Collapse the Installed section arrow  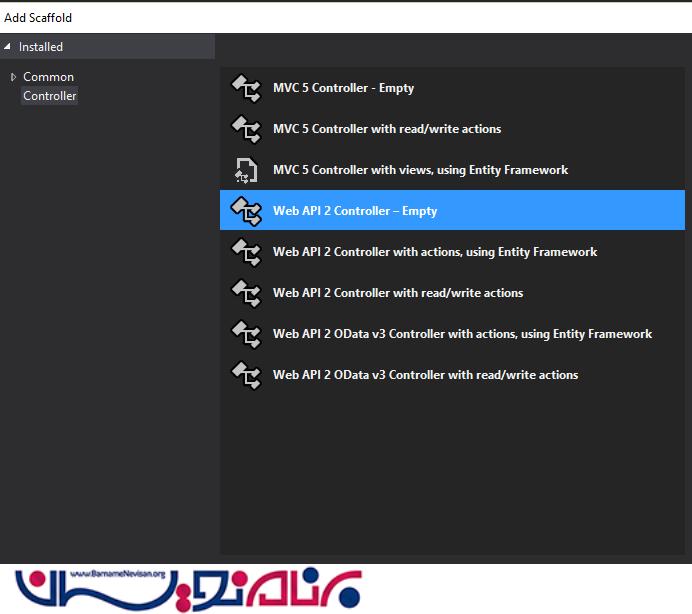(x=8, y=47)
